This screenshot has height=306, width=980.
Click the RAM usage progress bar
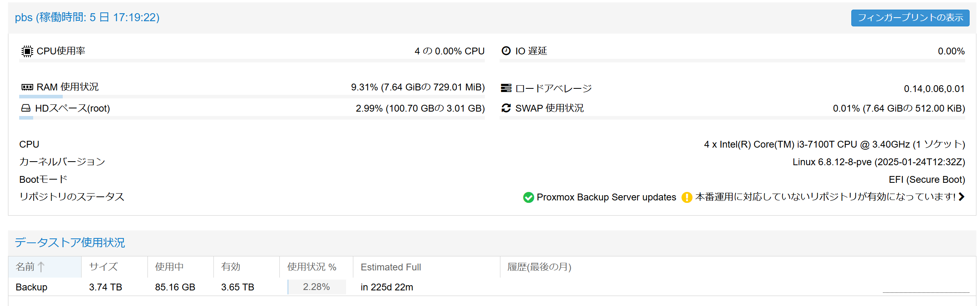[252, 96]
